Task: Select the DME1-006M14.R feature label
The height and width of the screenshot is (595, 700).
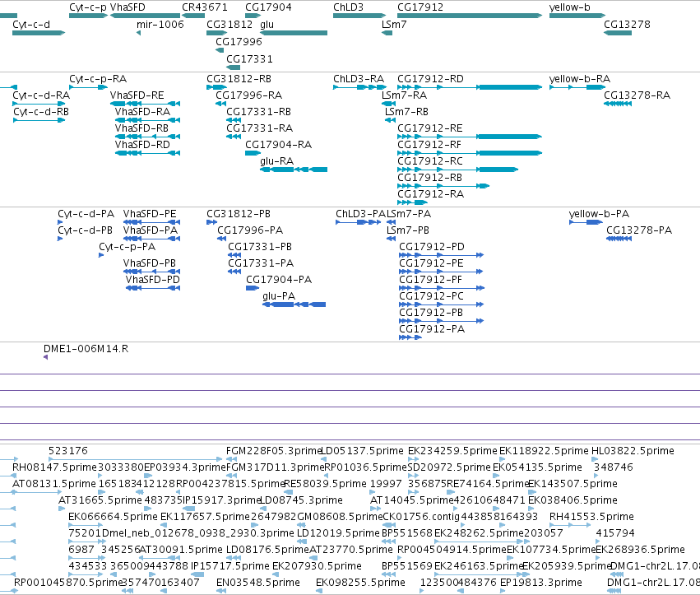Action: [86, 349]
